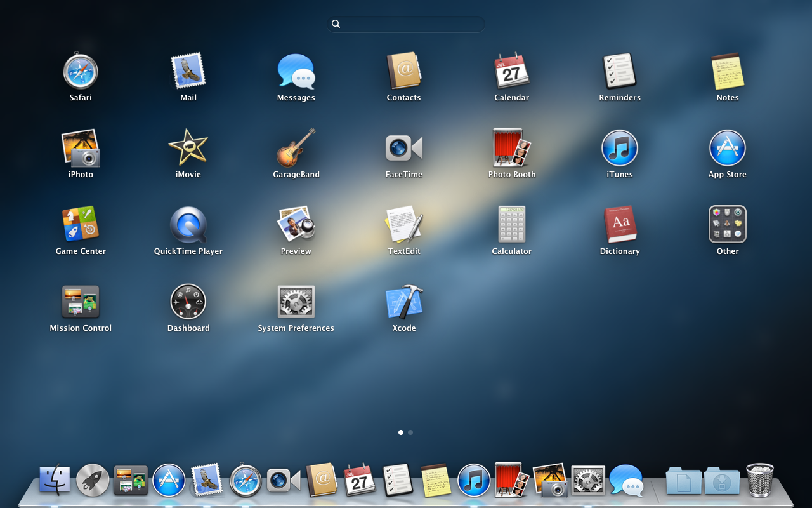This screenshot has height=508, width=812.
Task: Launch iTunes from the Dock
Action: 474,480
